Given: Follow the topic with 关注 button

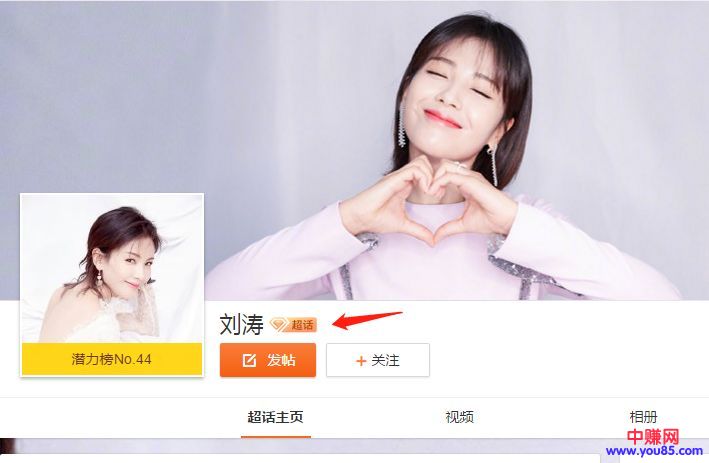Looking at the screenshot, I should [378, 360].
